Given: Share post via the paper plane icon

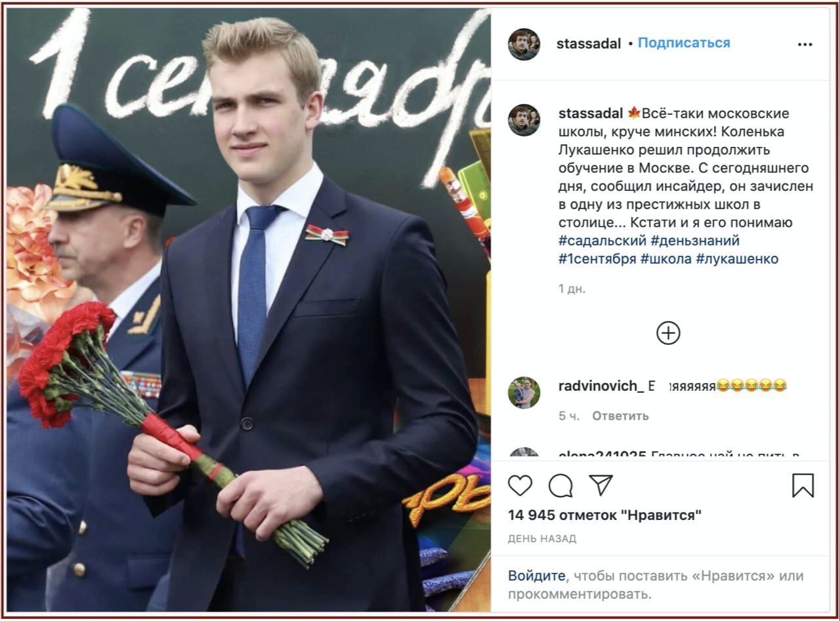Looking at the screenshot, I should (600, 485).
